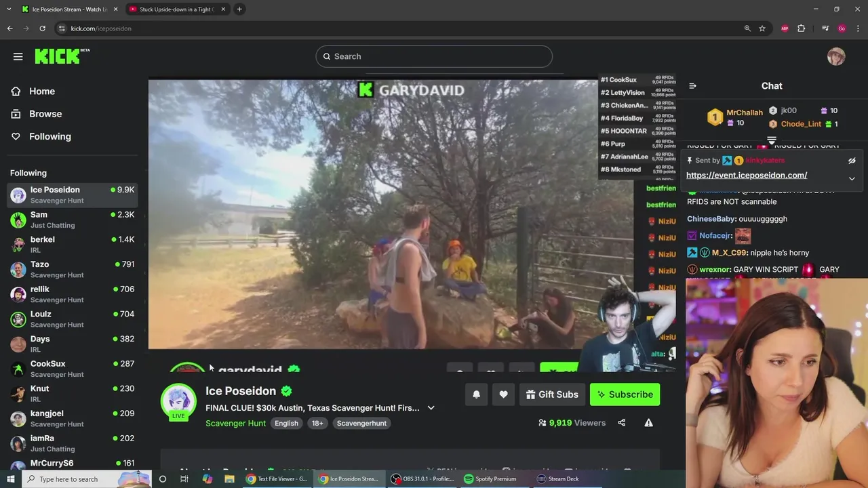Open the Adblock Plus extension

[x=785, y=28]
